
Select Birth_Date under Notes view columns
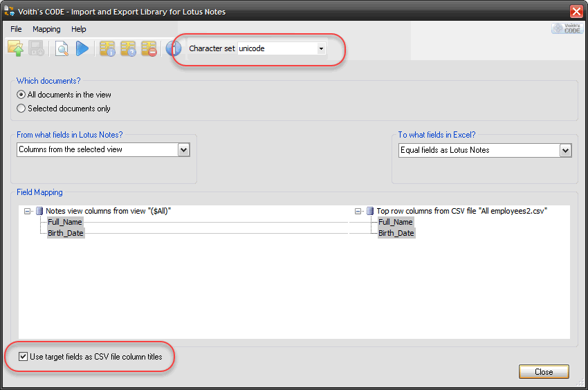tap(66, 233)
